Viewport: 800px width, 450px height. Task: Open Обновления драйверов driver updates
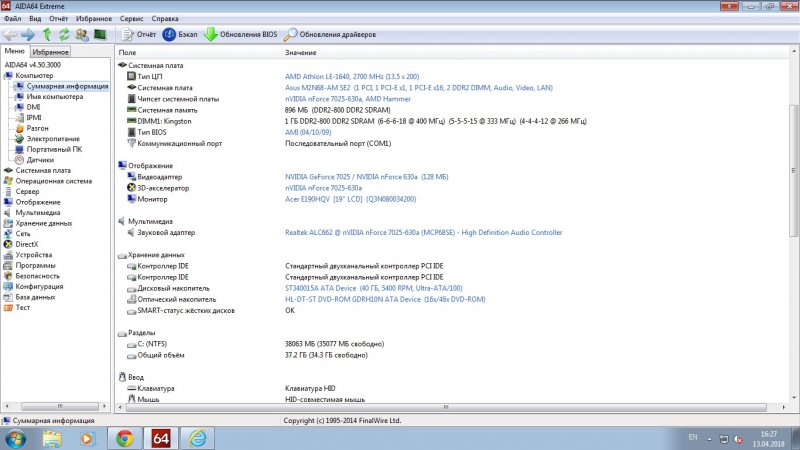327,35
